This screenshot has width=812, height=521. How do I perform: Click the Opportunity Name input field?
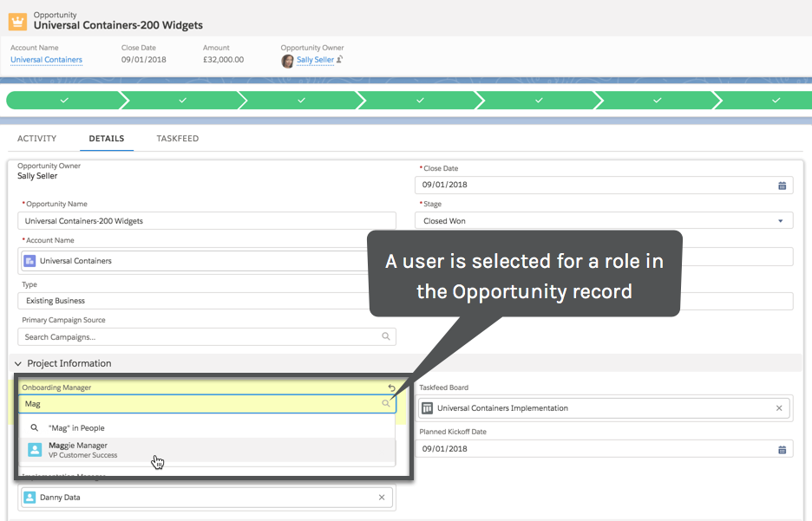(x=206, y=221)
